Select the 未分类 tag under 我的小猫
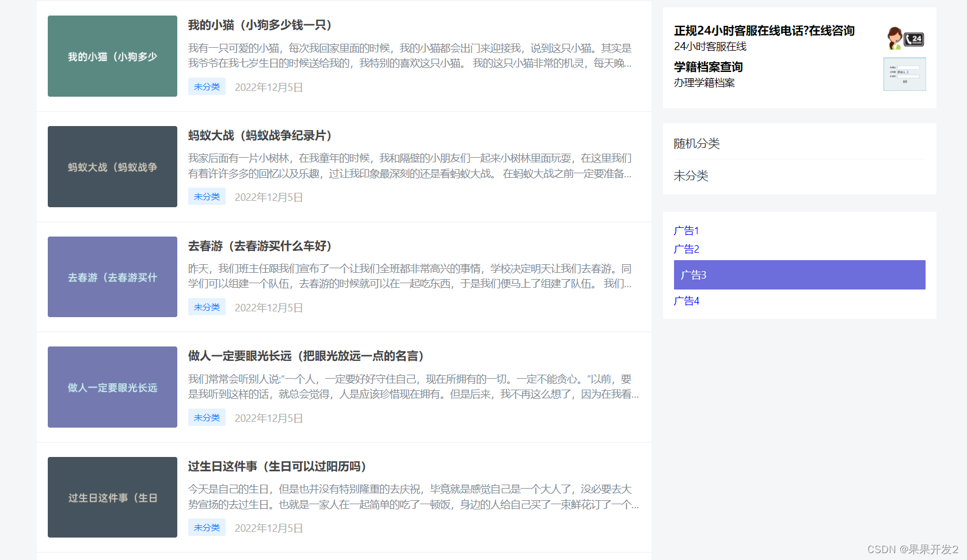This screenshot has height=560, width=967. click(x=207, y=86)
